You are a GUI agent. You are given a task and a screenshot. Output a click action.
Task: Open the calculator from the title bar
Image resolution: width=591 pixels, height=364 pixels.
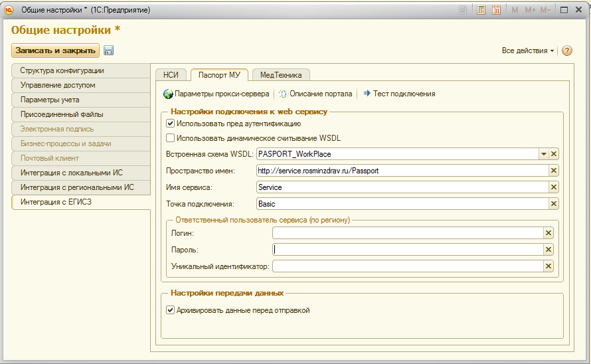point(481,10)
